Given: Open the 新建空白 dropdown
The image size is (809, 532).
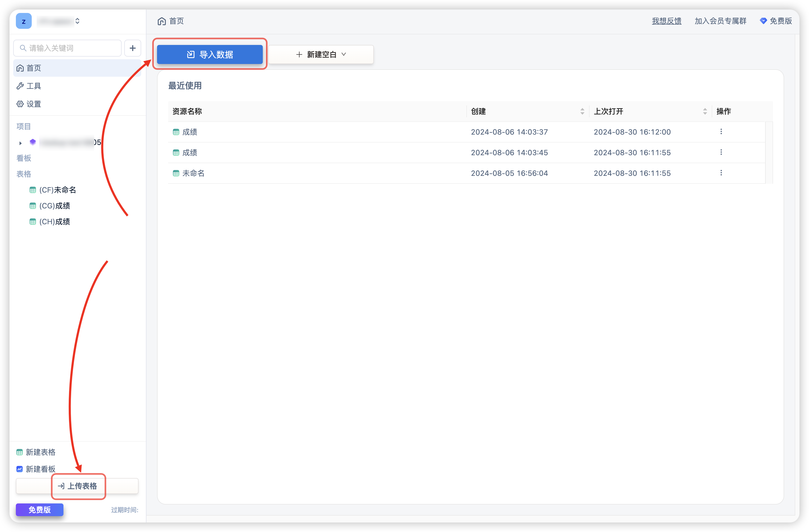Looking at the screenshot, I should pos(321,54).
